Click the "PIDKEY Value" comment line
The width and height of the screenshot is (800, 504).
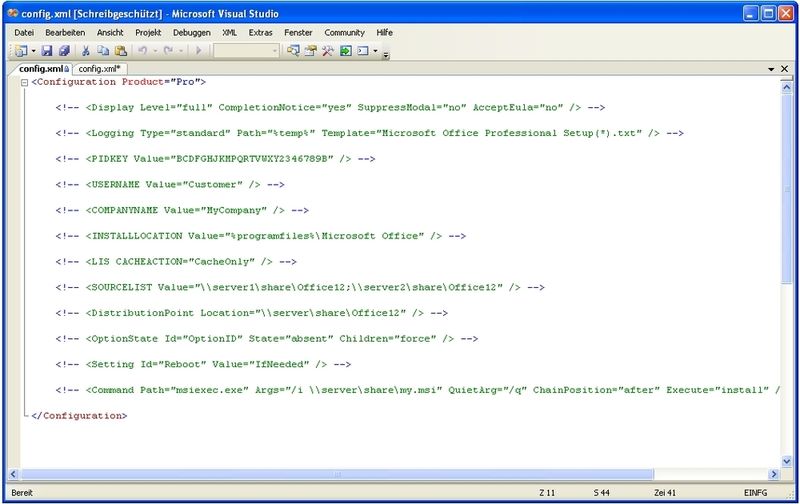coord(215,159)
